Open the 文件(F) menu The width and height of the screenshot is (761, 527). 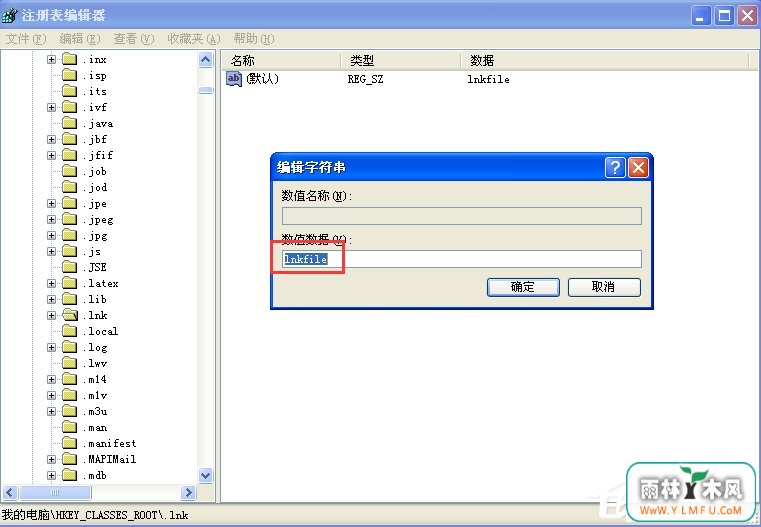26,39
